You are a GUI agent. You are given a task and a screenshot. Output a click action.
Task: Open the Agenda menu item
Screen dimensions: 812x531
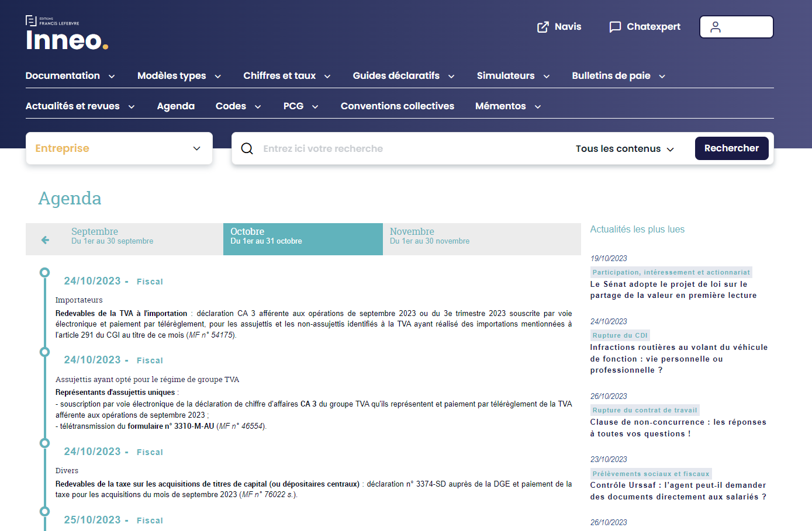click(175, 106)
